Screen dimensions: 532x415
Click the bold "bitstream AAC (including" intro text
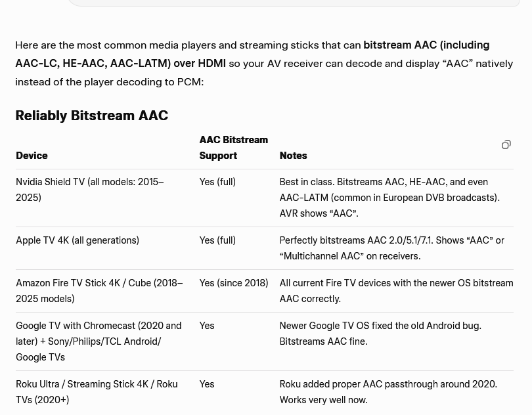coord(426,45)
